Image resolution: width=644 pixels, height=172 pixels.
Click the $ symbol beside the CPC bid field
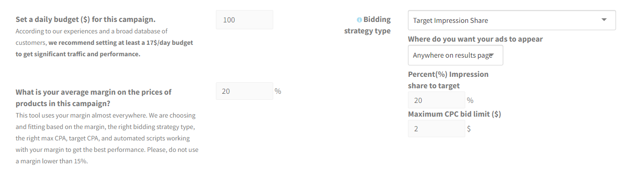click(469, 129)
